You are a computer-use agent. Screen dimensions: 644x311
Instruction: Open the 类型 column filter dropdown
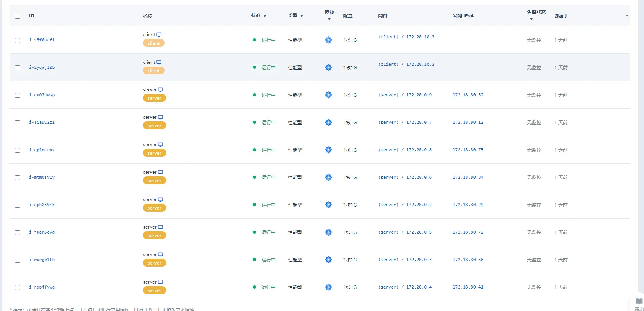(x=302, y=16)
